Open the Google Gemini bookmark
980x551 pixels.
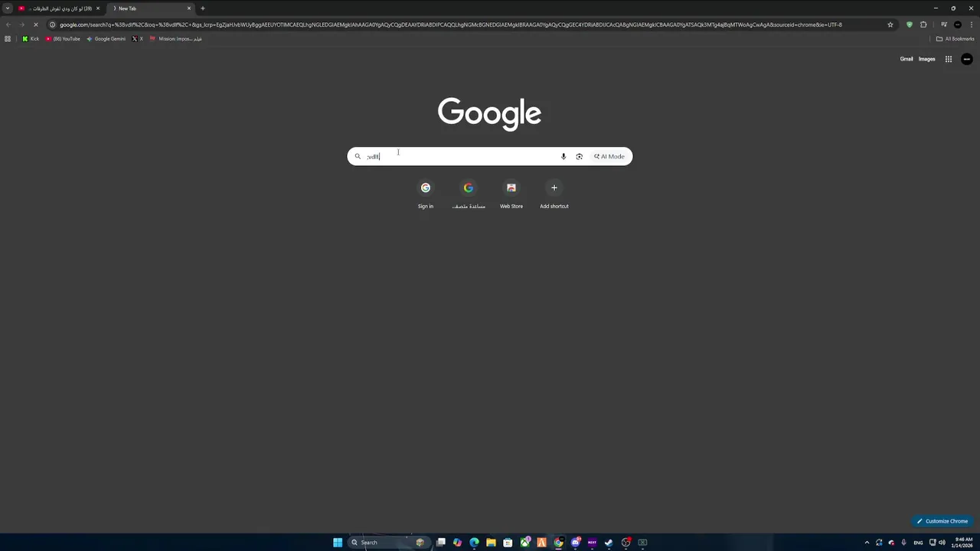click(x=106, y=39)
